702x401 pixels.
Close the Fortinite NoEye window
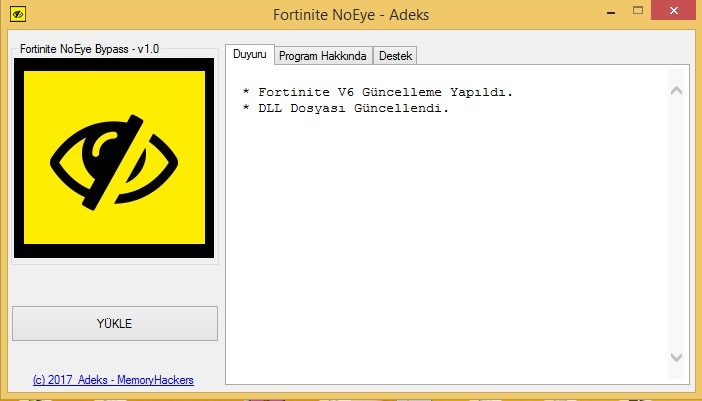674,10
